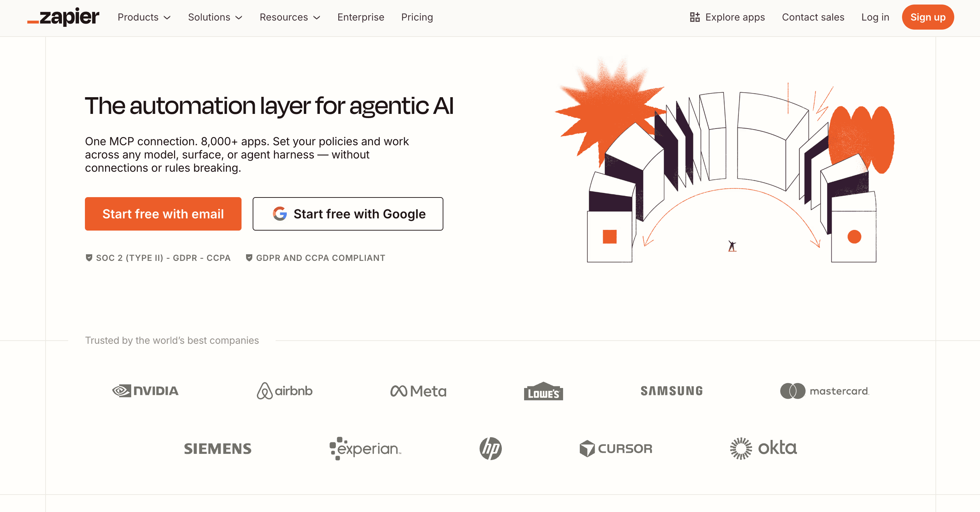Screen dimensions: 980x512
Task: Select the Airbnb logo
Action: coord(284,391)
